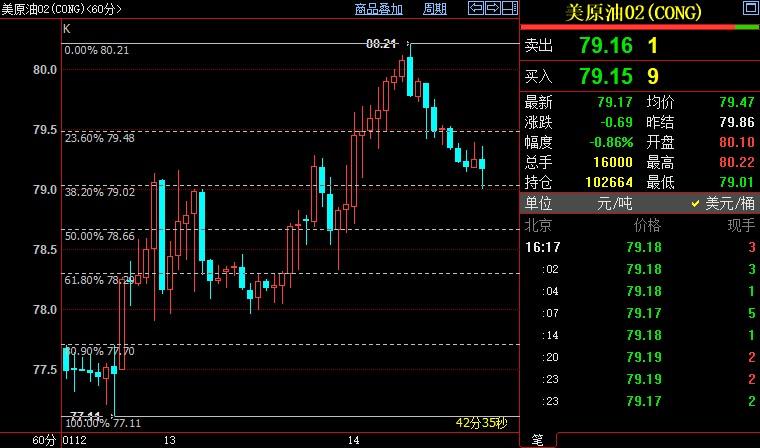Click the 38.20% Fibonacci level label
760x448 pixels.
[100, 192]
